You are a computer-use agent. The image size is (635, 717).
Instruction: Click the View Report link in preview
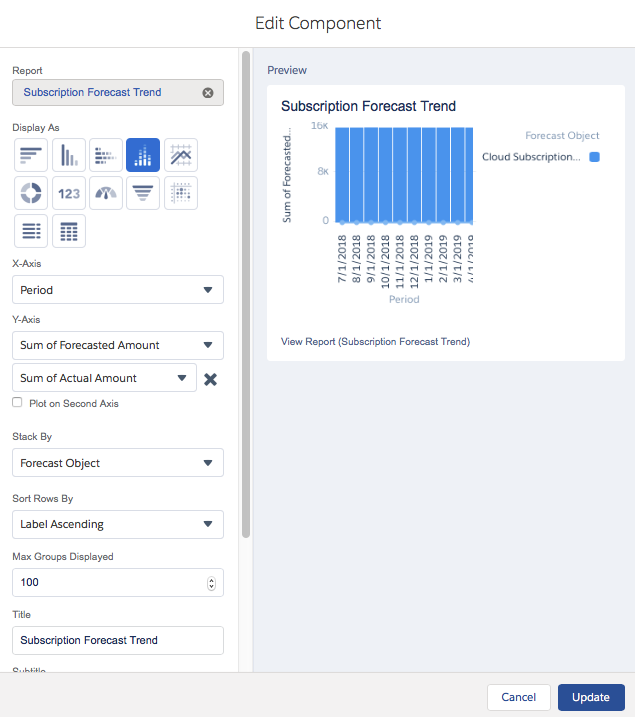[375, 342]
